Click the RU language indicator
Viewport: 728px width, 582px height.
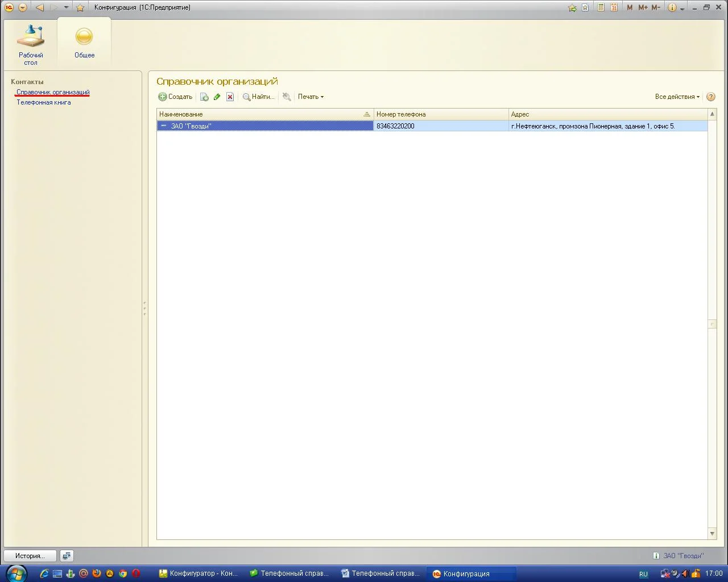643,574
